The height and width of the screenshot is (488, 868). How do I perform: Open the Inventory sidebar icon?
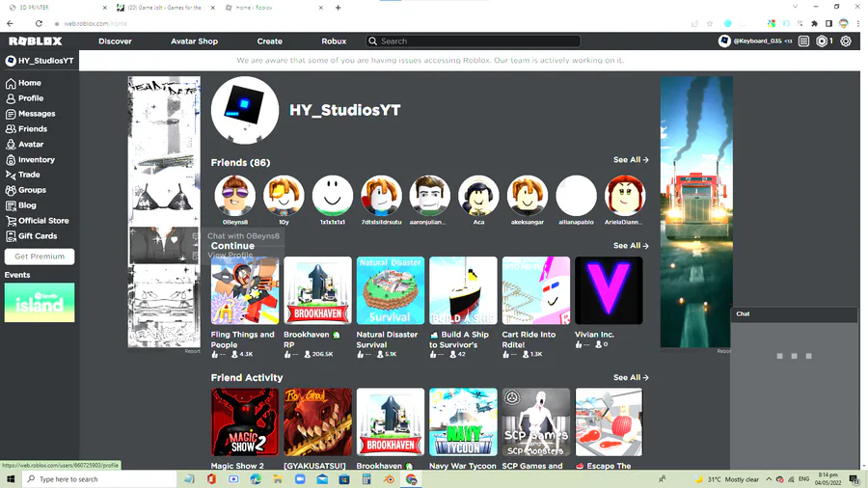coord(11,160)
